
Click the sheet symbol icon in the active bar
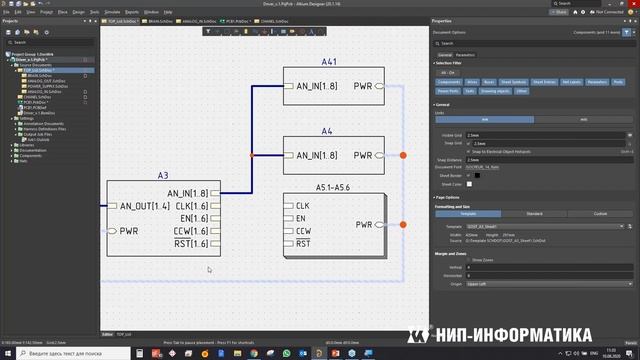pyautogui.click(x=283, y=31)
